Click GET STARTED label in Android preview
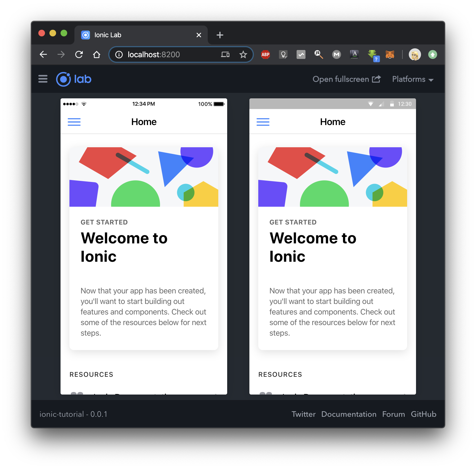 tap(293, 222)
